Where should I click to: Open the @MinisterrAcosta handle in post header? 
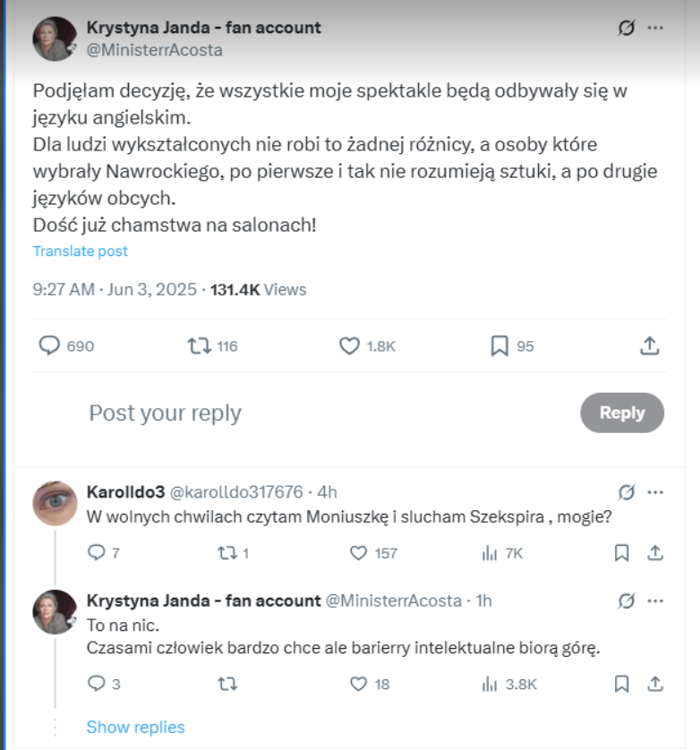pos(154,51)
